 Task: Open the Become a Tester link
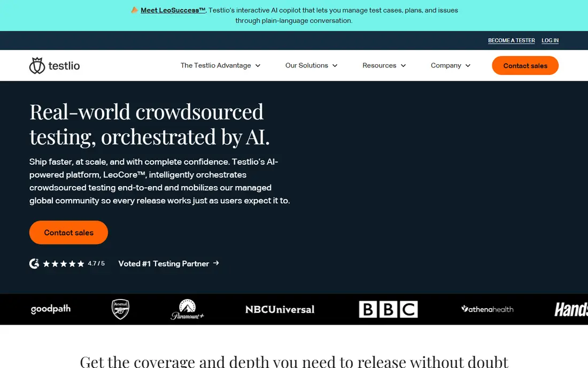512,41
